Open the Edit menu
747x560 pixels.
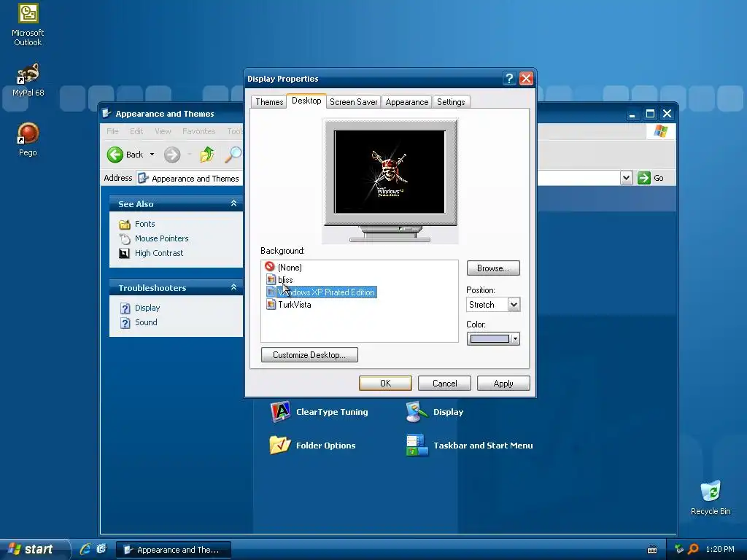[x=136, y=131]
